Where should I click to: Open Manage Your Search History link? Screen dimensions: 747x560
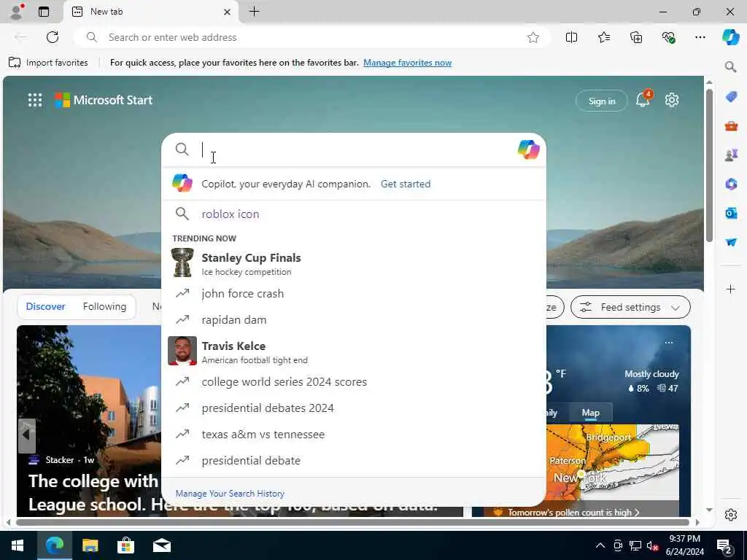(230, 494)
